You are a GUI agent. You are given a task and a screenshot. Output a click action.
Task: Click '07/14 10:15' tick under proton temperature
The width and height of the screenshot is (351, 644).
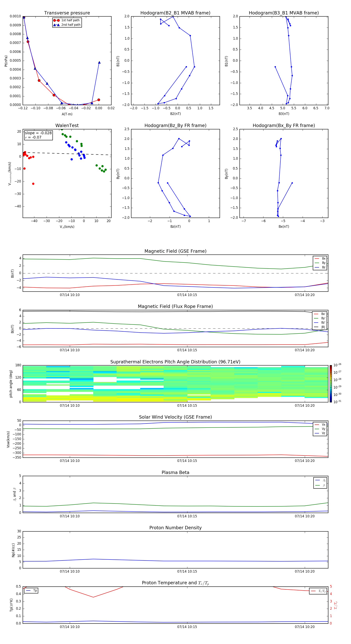pyautogui.click(x=187, y=627)
